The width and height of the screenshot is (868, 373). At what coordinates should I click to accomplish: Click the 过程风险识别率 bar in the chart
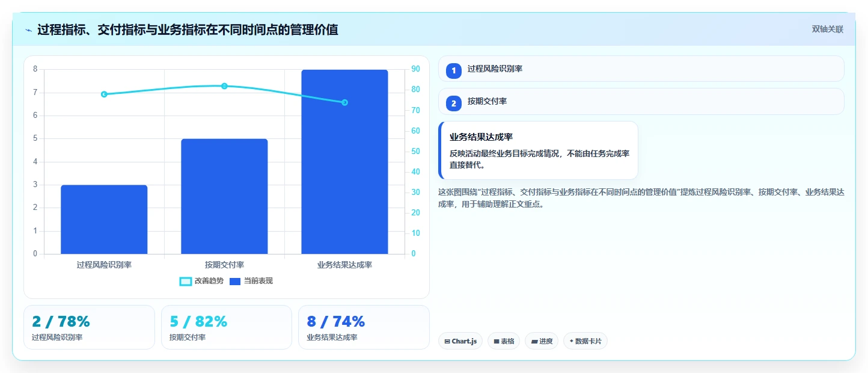(104, 220)
